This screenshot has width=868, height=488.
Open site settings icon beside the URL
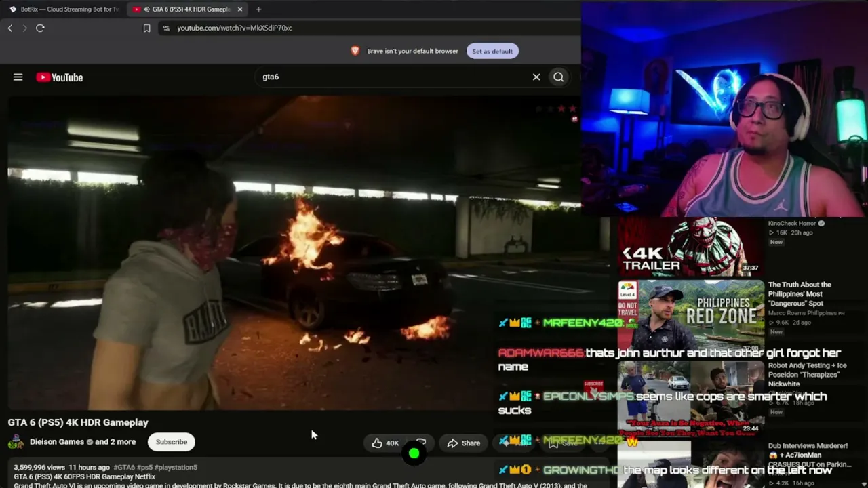click(166, 28)
